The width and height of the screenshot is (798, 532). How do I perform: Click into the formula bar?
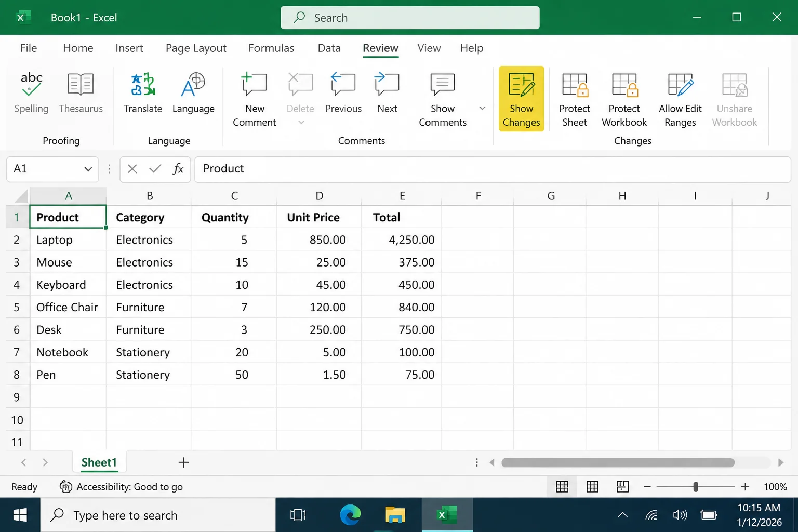(493, 169)
